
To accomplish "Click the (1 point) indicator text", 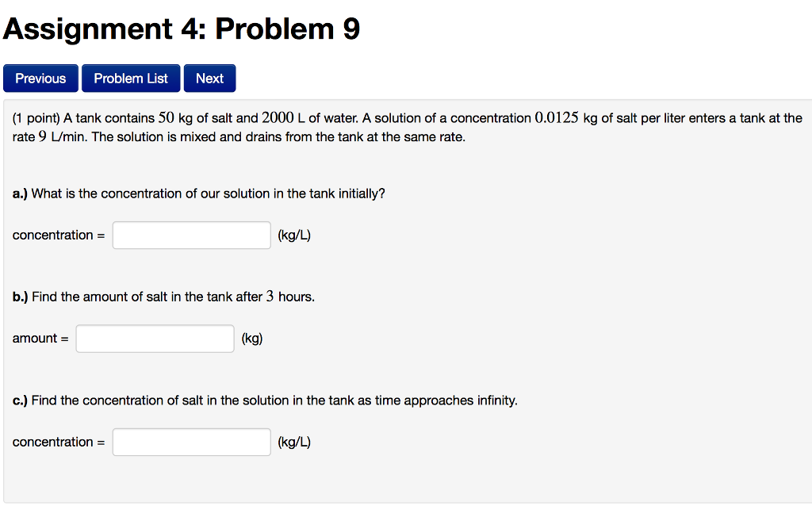I will coord(35,117).
